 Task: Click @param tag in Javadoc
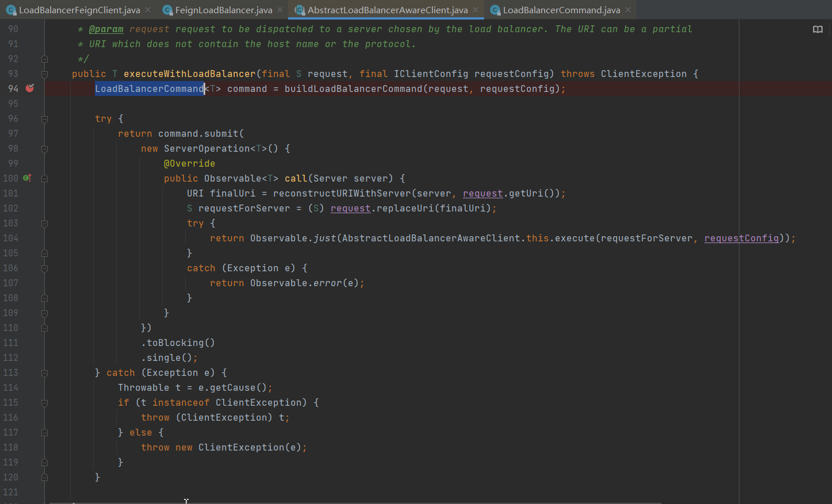[x=106, y=29]
